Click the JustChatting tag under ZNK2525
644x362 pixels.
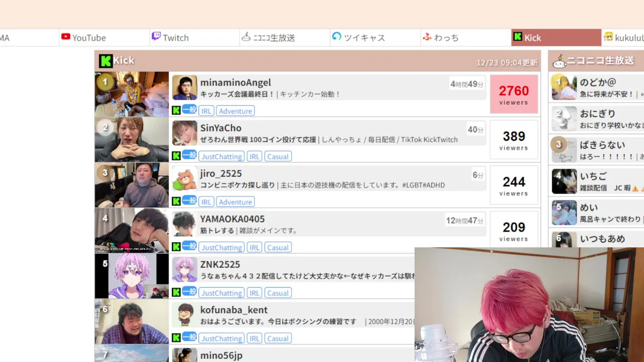[222, 293]
